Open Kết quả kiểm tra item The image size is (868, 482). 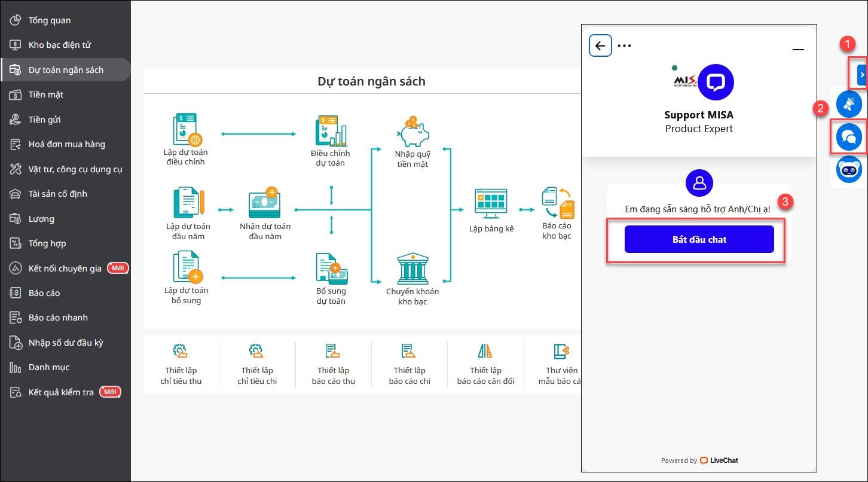point(65,392)
